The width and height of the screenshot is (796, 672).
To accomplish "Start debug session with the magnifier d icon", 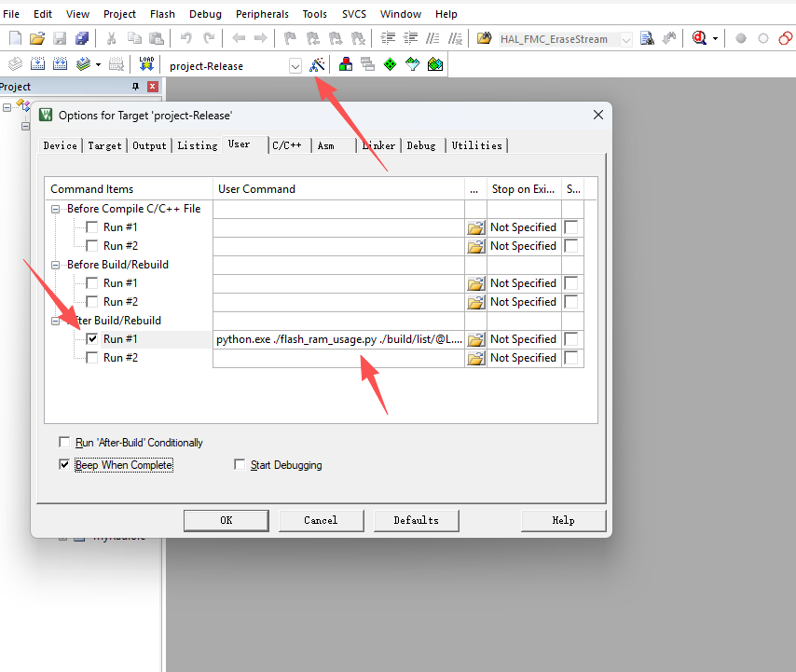I will coord(699,38).
